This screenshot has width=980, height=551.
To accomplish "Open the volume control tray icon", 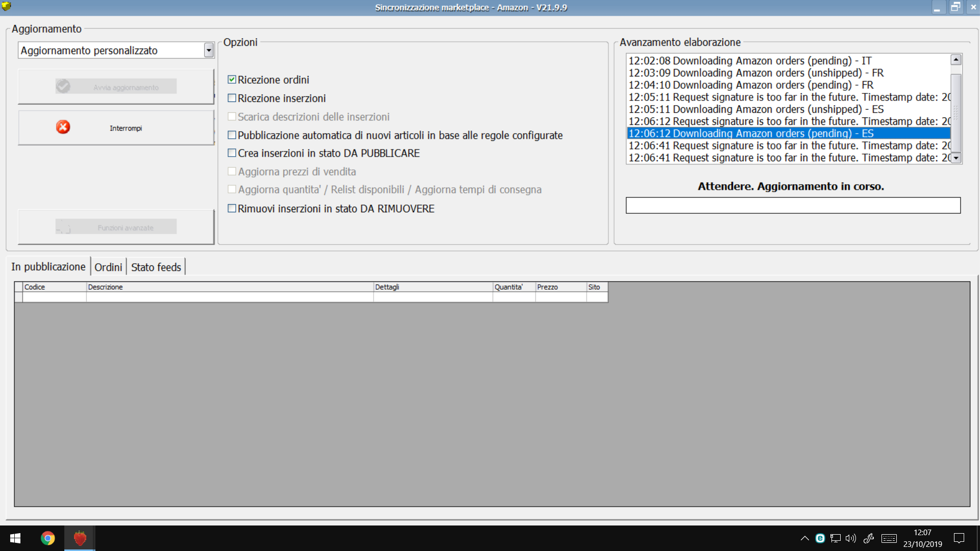I will 851,538.
